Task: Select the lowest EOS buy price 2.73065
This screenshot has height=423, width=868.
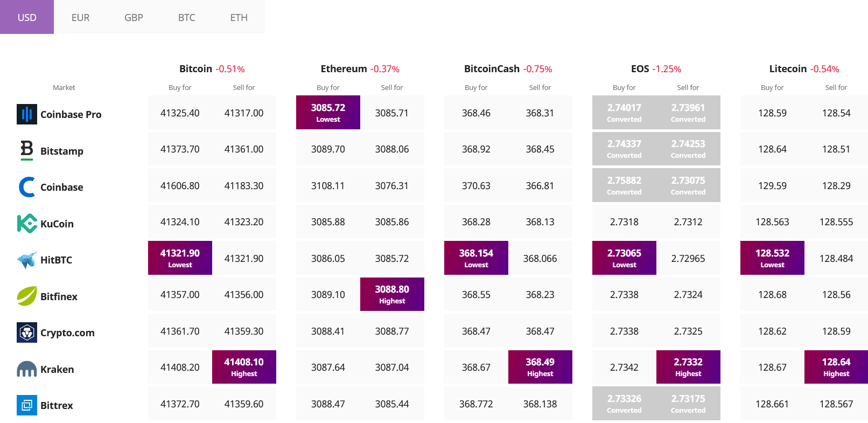Action: [x=624, y=258]
